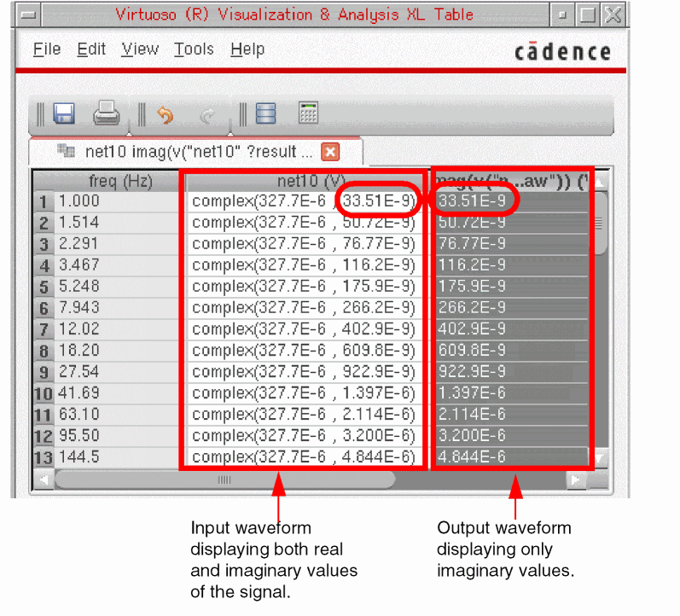Open the Edit menu
Image resolution: width=680 pixels, height=616 pixels.
point(91,49)
